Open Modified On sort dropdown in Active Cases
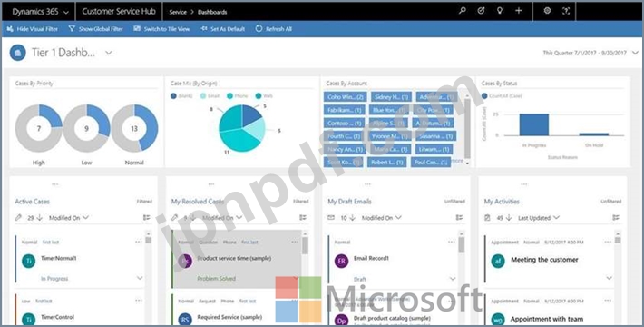 [69, 218]
